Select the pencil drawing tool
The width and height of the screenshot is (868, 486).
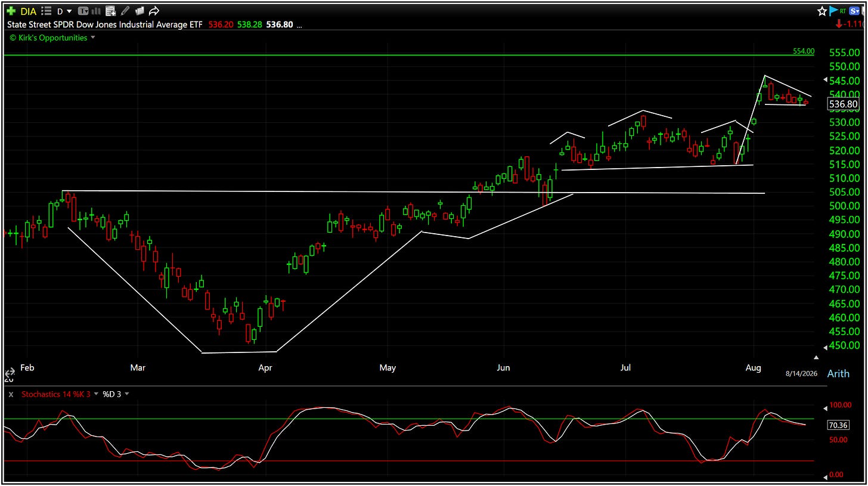125,11
